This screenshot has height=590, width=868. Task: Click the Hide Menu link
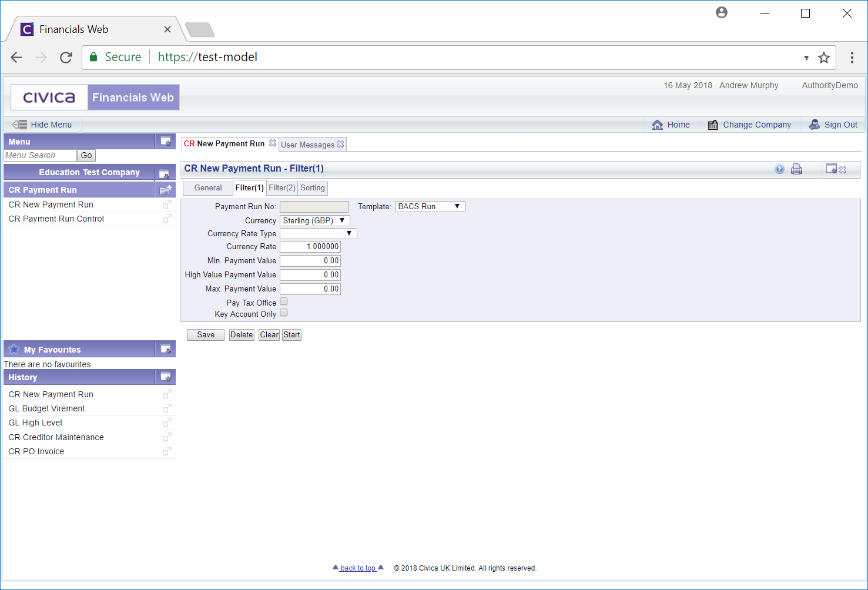tap(51, 125)
